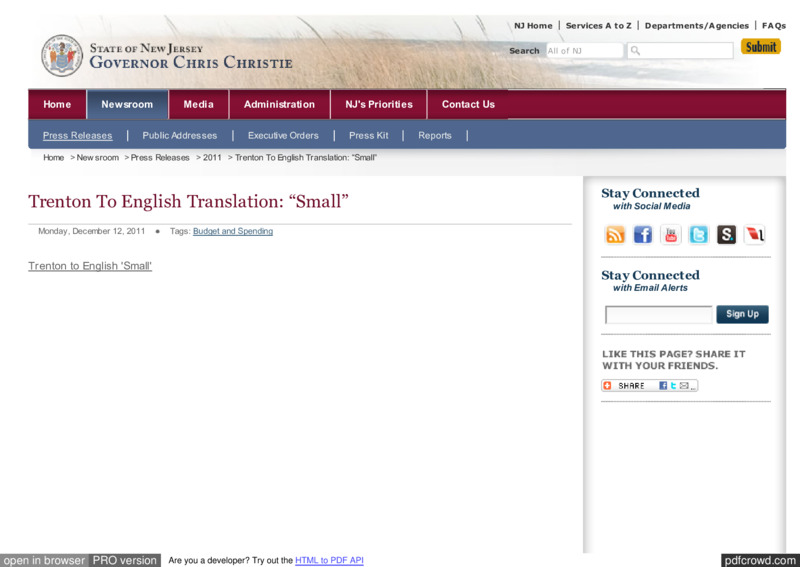Viewport: 800px width, 567px height.
Task: Open the Budget and Spending tag link
Action: coord(233,231)
